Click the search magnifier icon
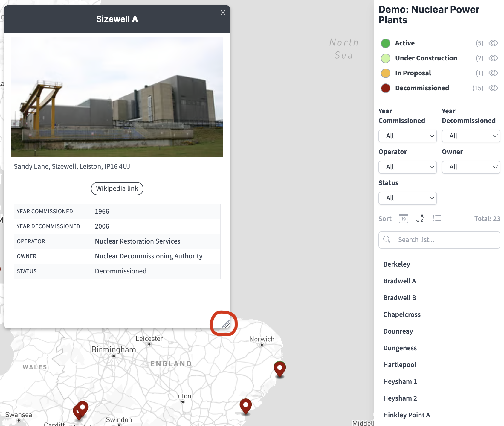The height and width of the screenshot is (426, 504). [x=387, y=240]
